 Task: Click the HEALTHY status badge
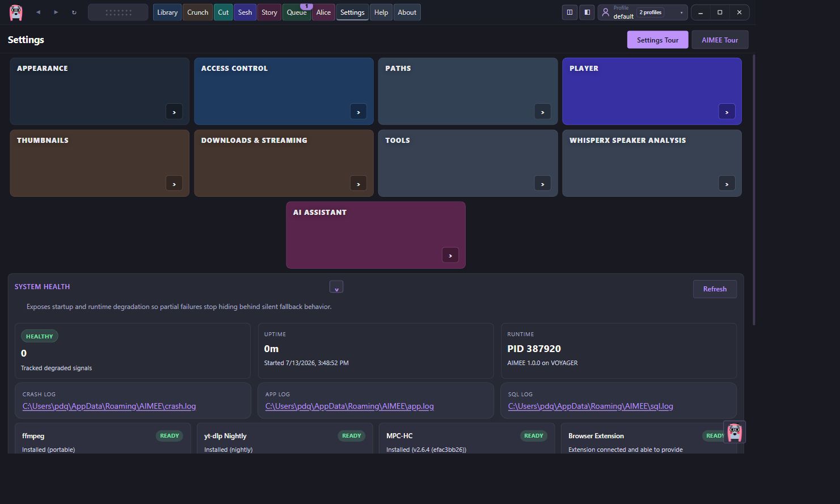click(x=39, y=336)
